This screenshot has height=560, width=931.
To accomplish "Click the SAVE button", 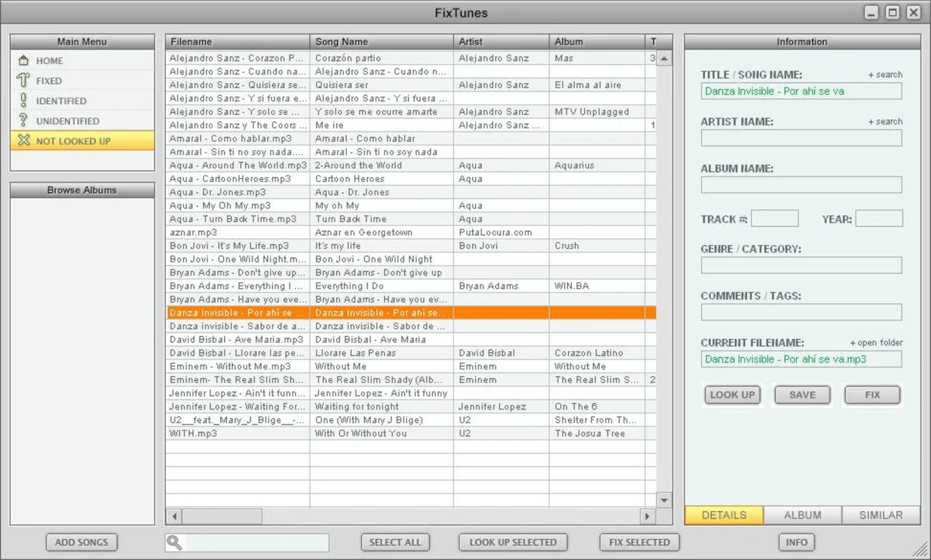I will (802, 395).
